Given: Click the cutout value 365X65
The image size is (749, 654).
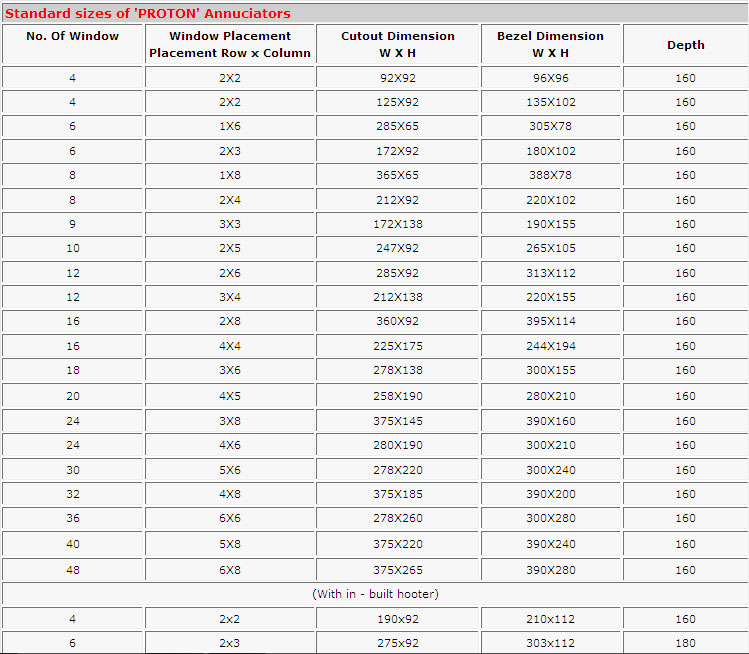Looking at the screenshot, I should pyautogui.click(x=397, y=175).
